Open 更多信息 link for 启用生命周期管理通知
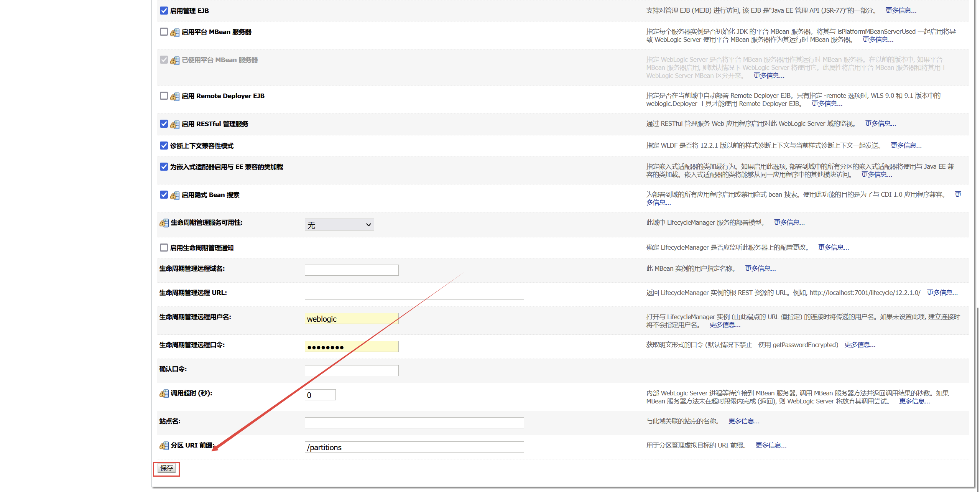 [833, 247]
